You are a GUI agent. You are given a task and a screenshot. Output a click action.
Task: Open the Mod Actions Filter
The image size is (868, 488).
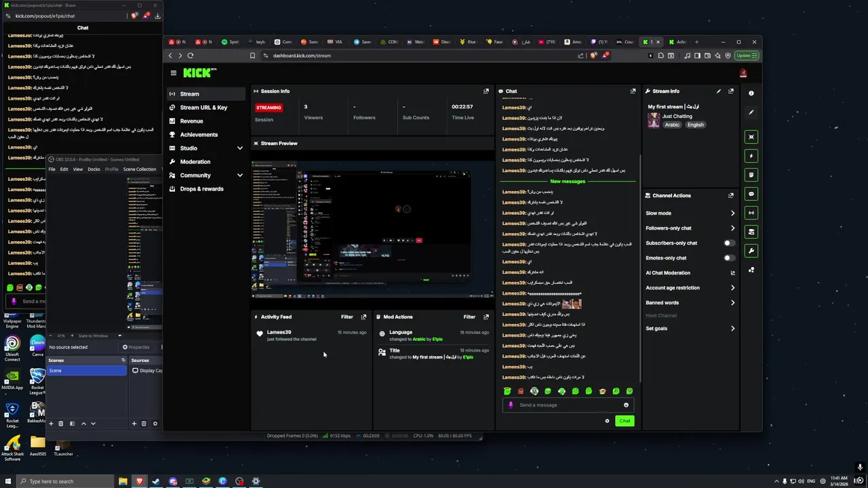point(469,317)
